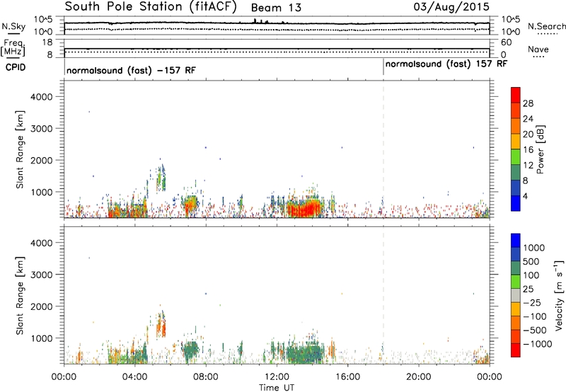Click the date '03/Aug/2015'
This screenshot has height=392, width=566.
[x=451, y=7]
